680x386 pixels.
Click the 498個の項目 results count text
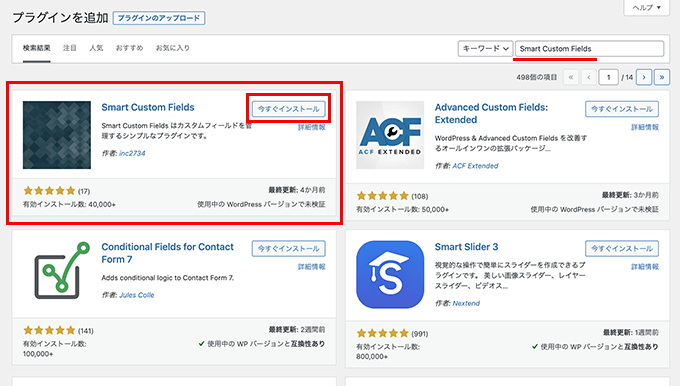(x=536, y=77)
